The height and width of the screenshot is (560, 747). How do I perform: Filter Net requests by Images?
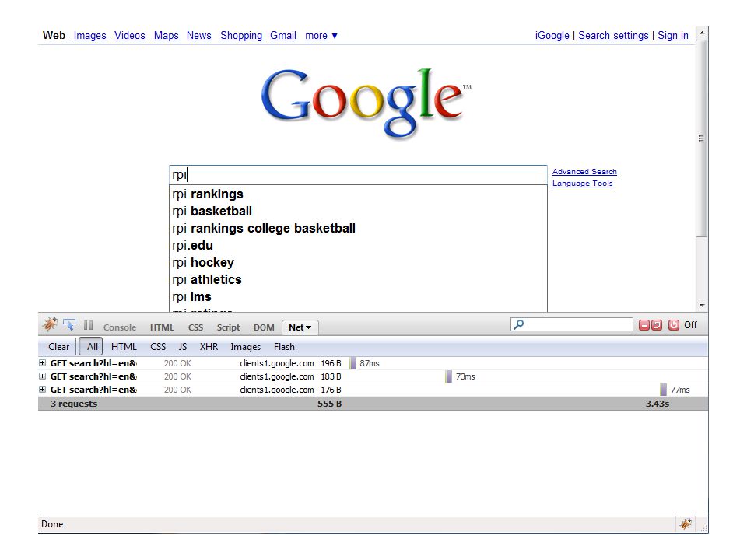(x=245, y=347)
